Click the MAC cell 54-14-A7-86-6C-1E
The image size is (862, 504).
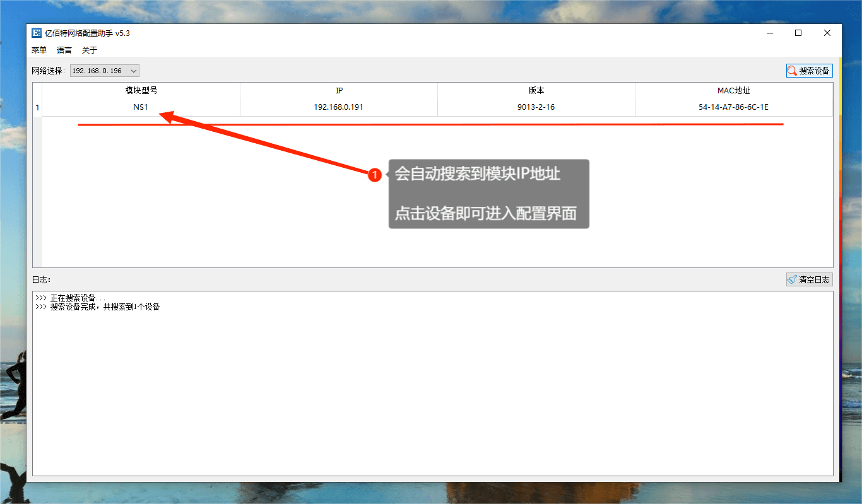coord(733,107)
